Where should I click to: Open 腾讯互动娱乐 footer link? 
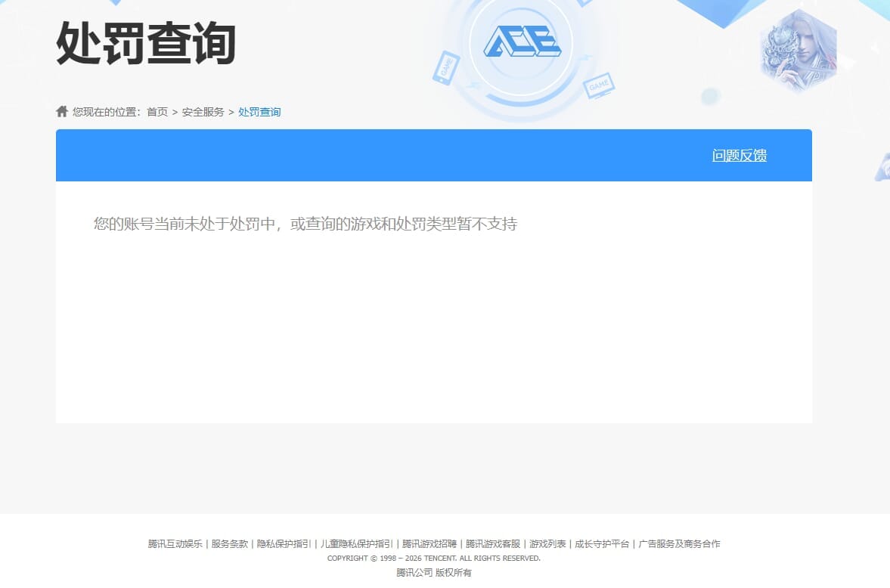pos(175,543)
